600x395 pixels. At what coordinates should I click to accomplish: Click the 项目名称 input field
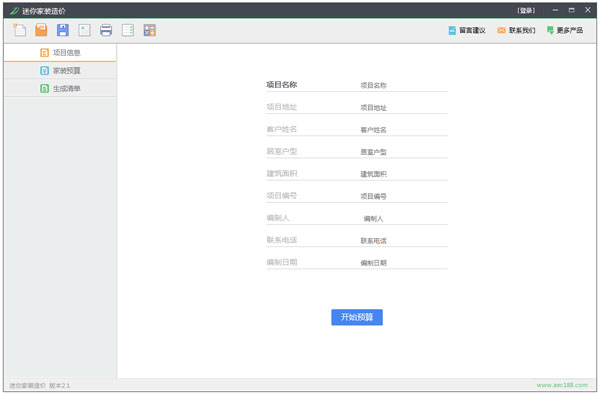pyautogui.click(x=404, y=85)
